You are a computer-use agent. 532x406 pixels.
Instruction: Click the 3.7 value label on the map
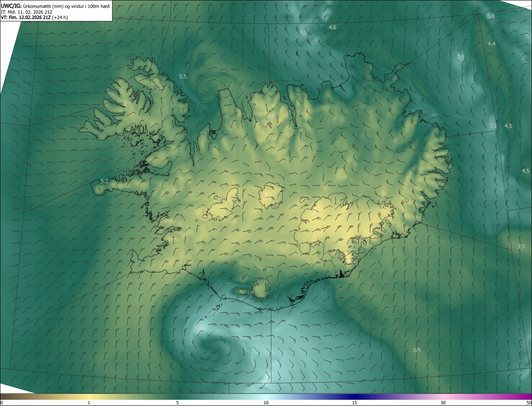(521, 247)
